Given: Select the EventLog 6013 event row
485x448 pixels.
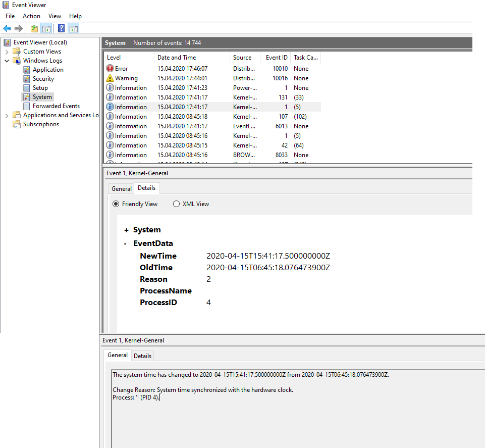Looking at the screenshot, I should pyautogui.click(x=212, y=126).
